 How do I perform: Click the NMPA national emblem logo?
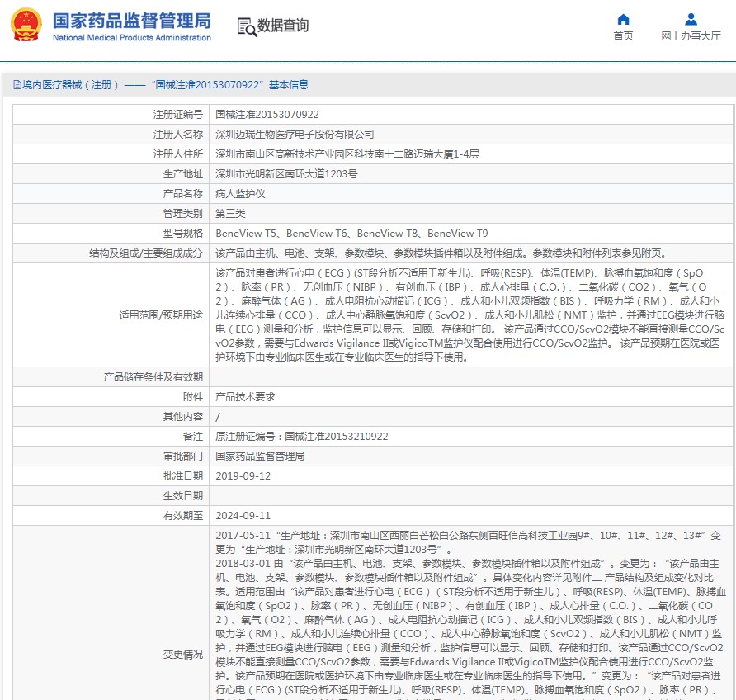click(x=26, y=25)
